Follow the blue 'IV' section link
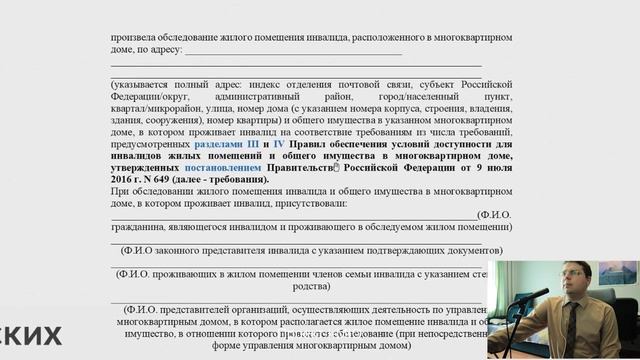This screenshot has height=360, width=640. (x=279, y=144)
